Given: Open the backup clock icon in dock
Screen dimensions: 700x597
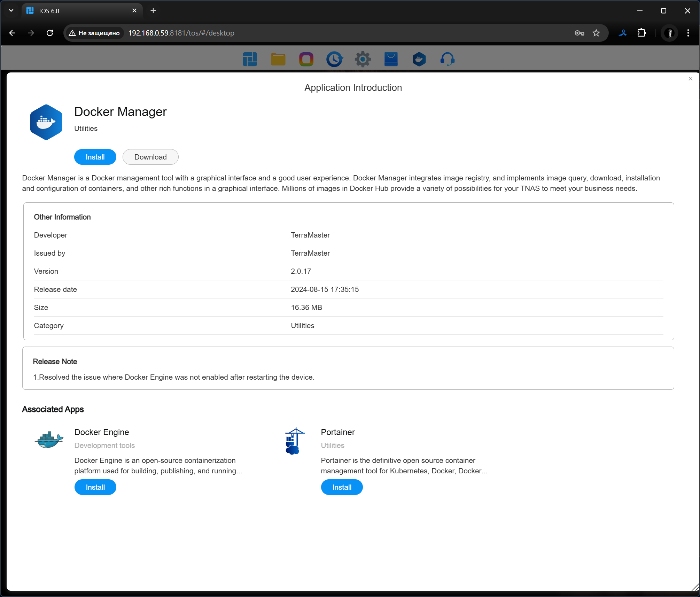Looking at the screenshot, I should point(334,59).
